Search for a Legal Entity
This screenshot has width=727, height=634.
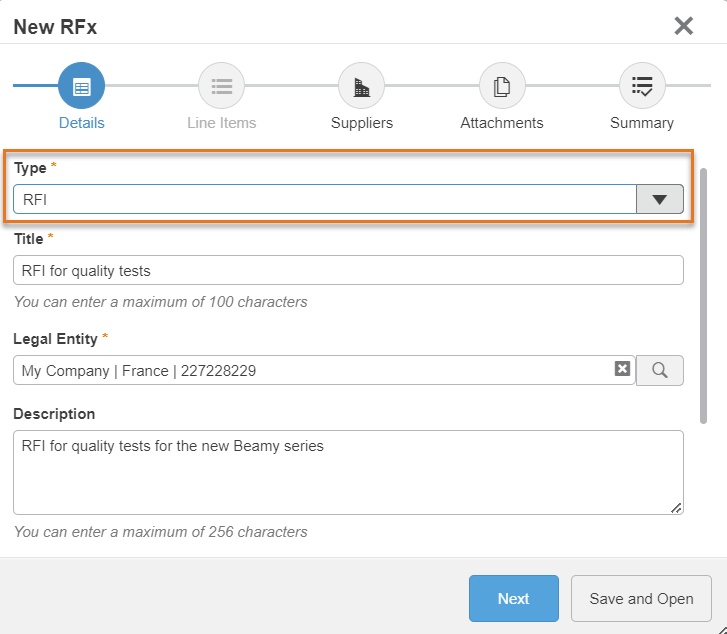tap(660, 370)
